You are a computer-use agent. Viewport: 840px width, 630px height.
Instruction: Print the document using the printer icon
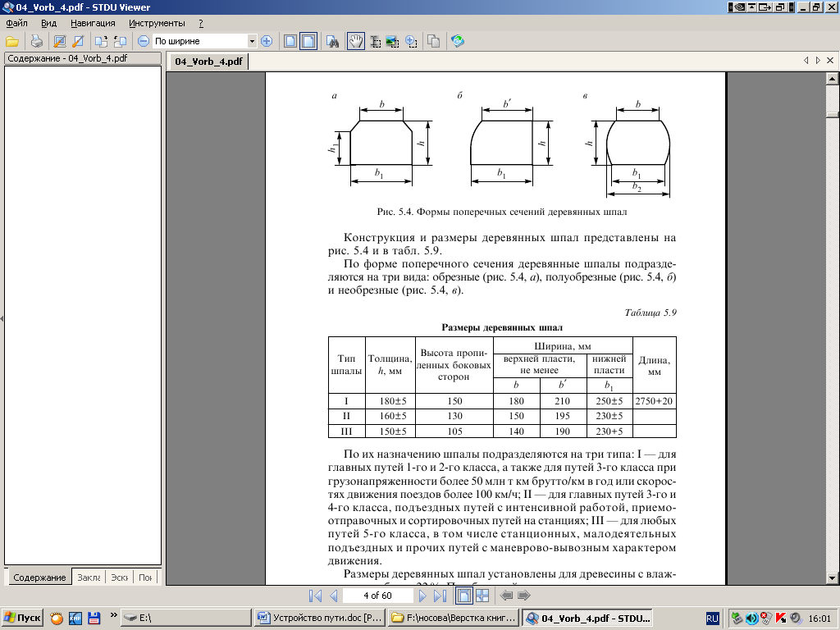pos(36,41)
